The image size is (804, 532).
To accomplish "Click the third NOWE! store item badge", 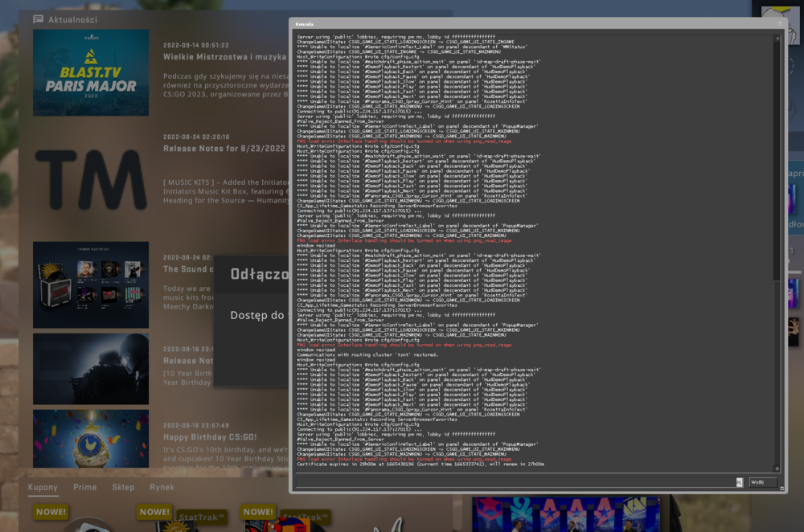I will (x=258, y=512).
